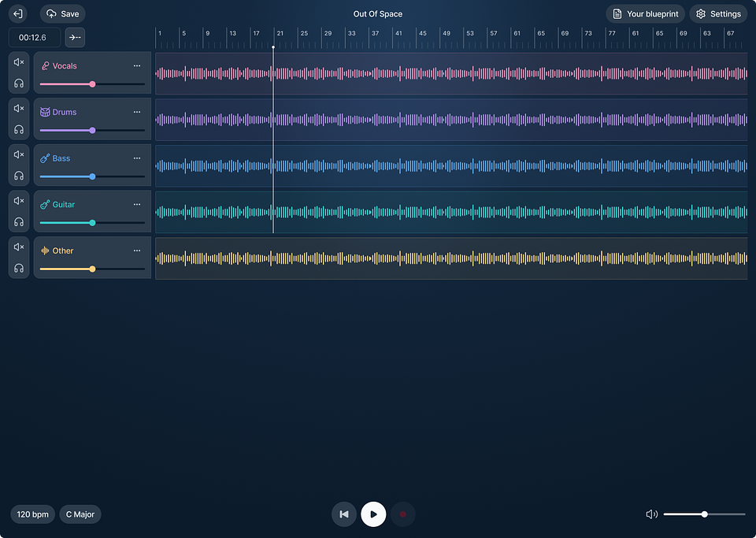Open the Bass track three-dot menu
The width and height of the screenshot is (756, 538).
tap(137, 158)
